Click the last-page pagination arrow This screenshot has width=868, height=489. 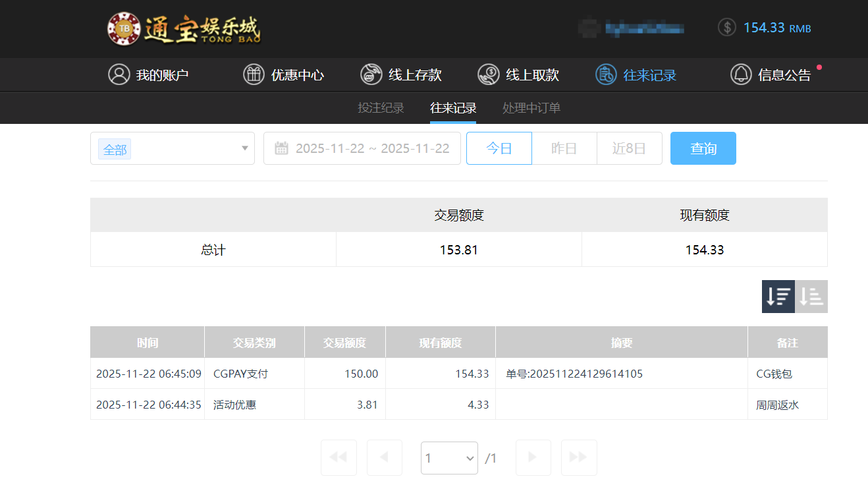point(578,457)
